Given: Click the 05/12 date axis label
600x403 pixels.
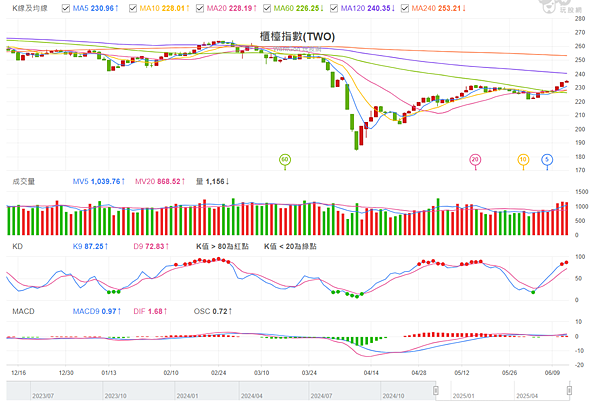Looking at the screenshot, I should [461, 372].
